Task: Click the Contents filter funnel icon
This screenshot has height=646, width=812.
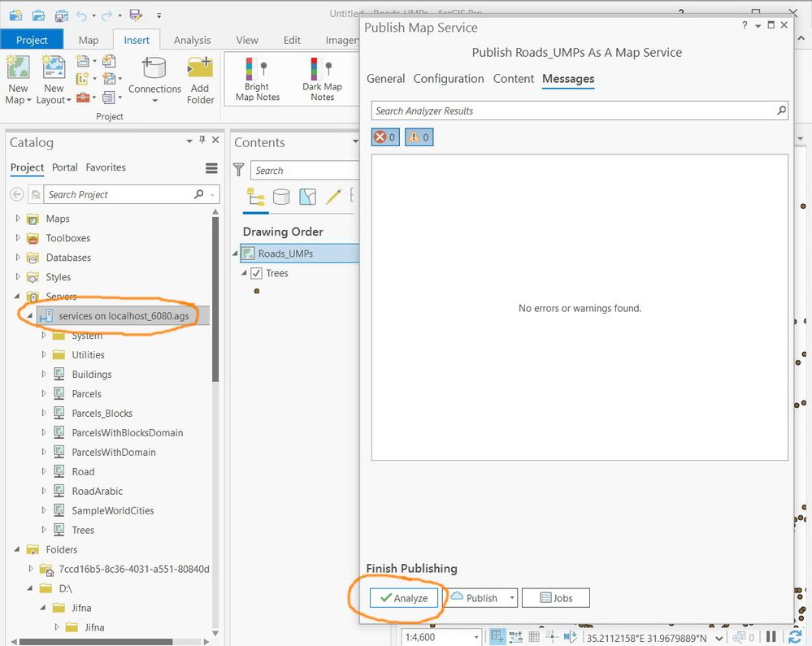Action: (x=239, y=170)
